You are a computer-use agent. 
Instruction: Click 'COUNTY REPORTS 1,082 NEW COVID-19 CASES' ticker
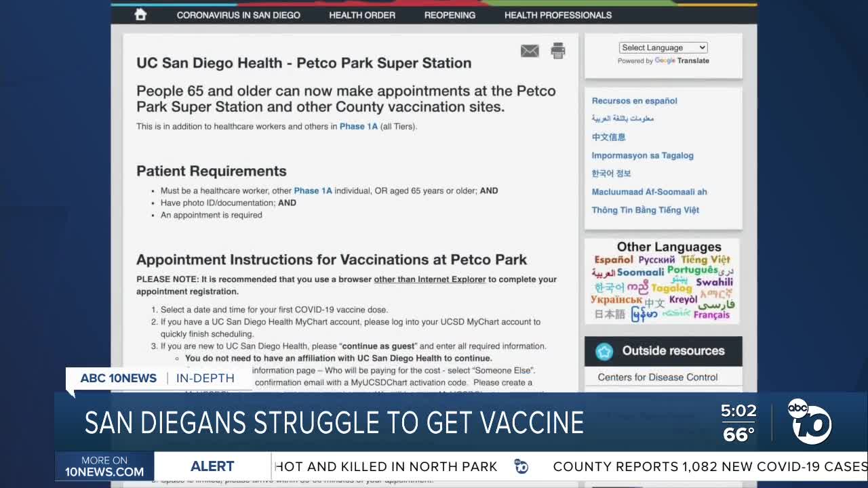pos(710,466)
